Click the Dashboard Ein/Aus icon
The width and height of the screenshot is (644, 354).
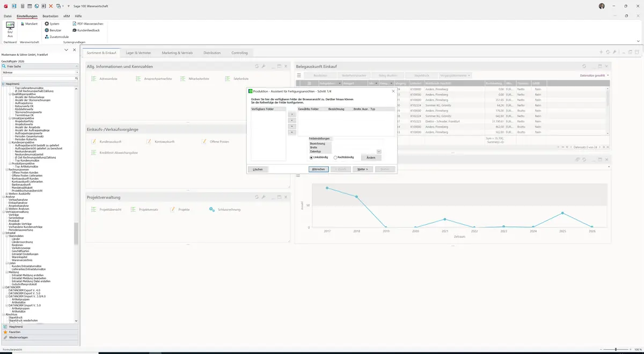tap(10, 29)
